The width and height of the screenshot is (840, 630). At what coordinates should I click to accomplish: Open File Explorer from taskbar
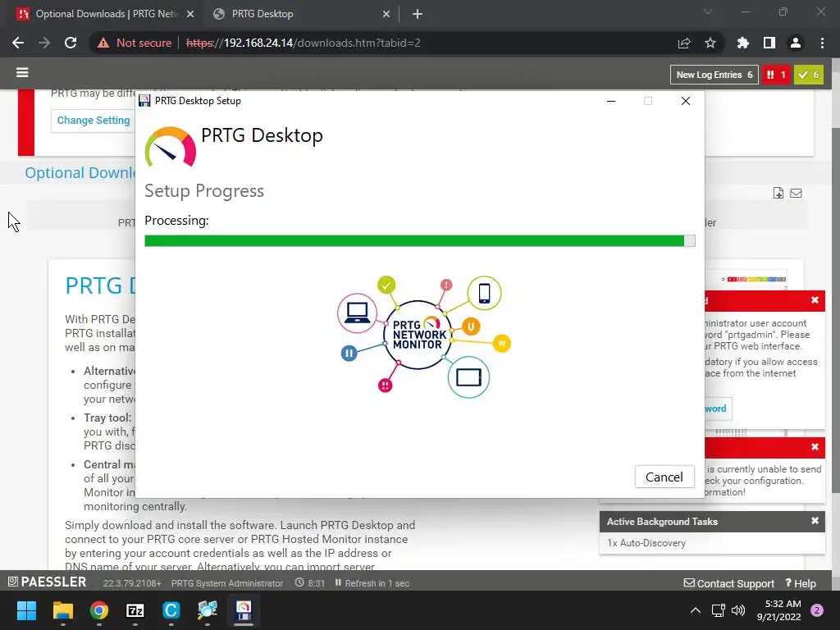(x=62, y=610)
